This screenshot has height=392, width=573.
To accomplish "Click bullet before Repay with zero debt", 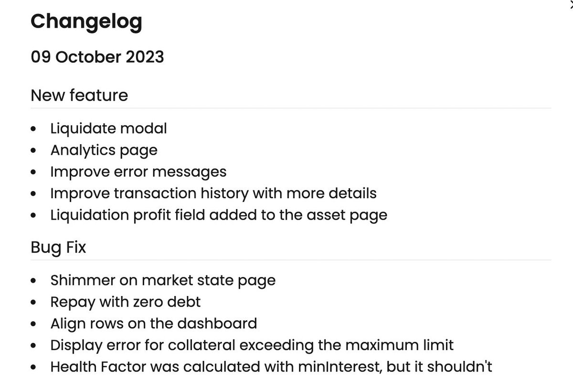I will click(x=33, y=303).
